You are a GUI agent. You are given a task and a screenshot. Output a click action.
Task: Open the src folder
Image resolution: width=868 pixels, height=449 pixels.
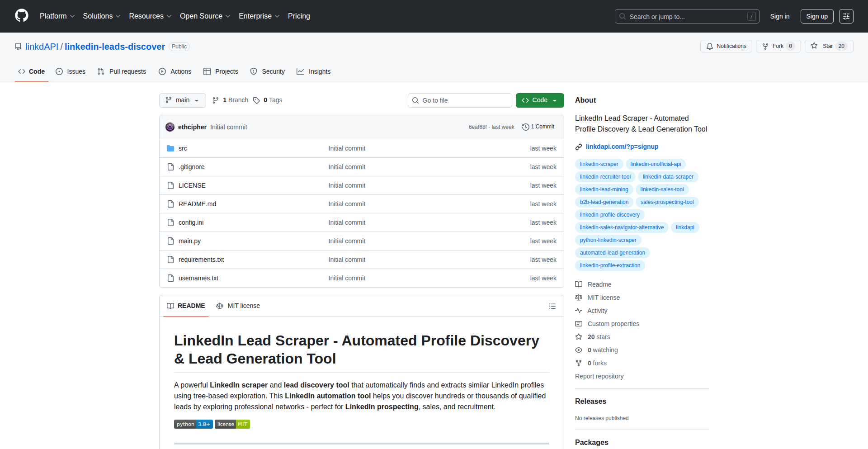pos(183,148)
